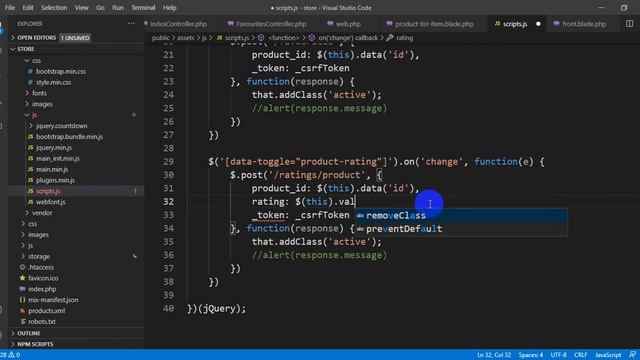Open jquery.min.js file

[53, 148]
